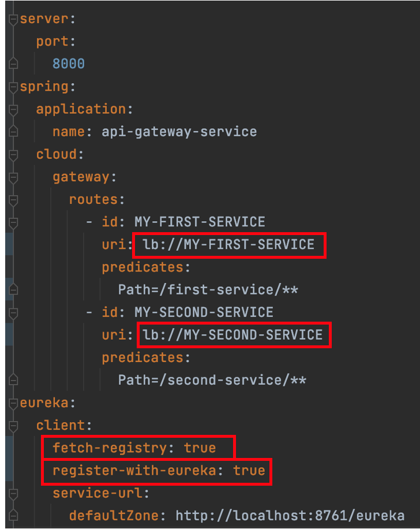
Task: Click the predicates key under MY-FIRST-SERVICE
Action: click(142, 267)
